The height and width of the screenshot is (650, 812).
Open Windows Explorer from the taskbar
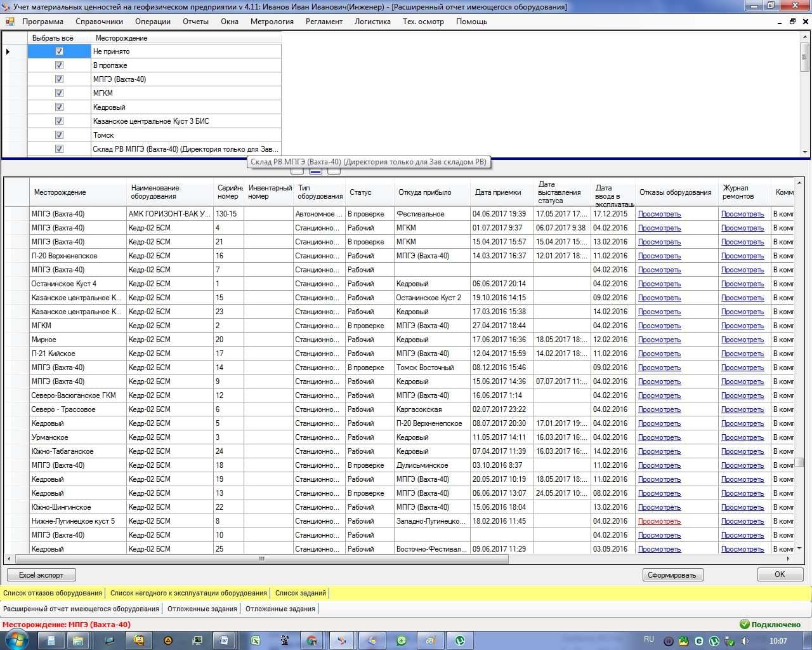pyautogui.click(x=77, y=640)
